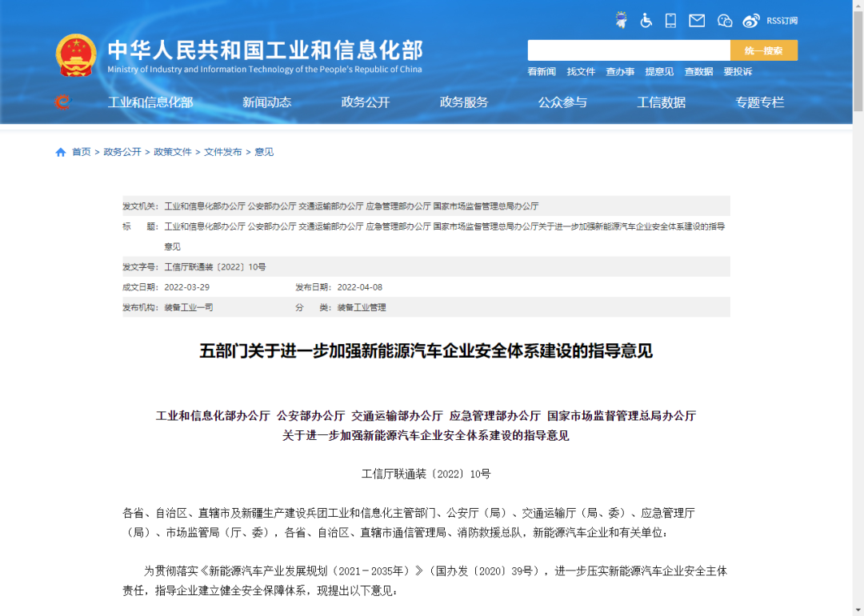Image resolution: width=864 pixels, height=616 pixels.
Task: Click the red swirl icon beside 工业和信息化部
Action: coord(63,102)
